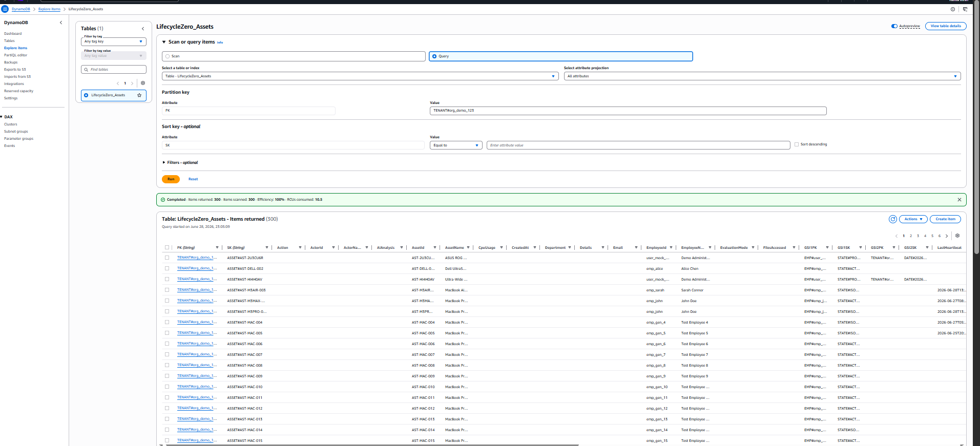The height and width of the screenshot is (446, 980).
Task: Sort by the AssetId column arrow
Action: coord(435,248)
